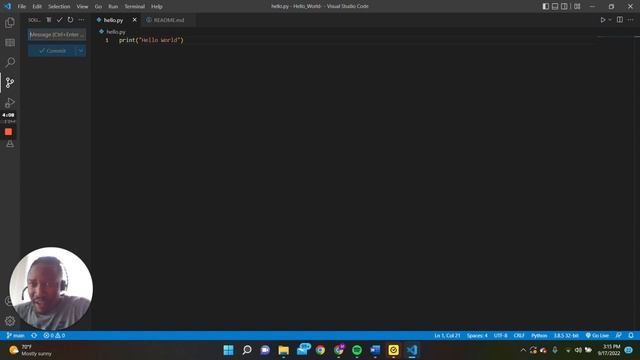The height and width of the screenshot is (360, 640).
Task: Open Windows taskbar search
Action: tap(247, 350)
